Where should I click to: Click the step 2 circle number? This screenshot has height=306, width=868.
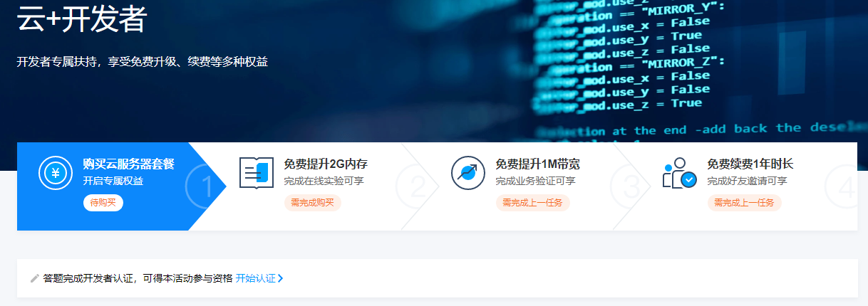[417, 187]
